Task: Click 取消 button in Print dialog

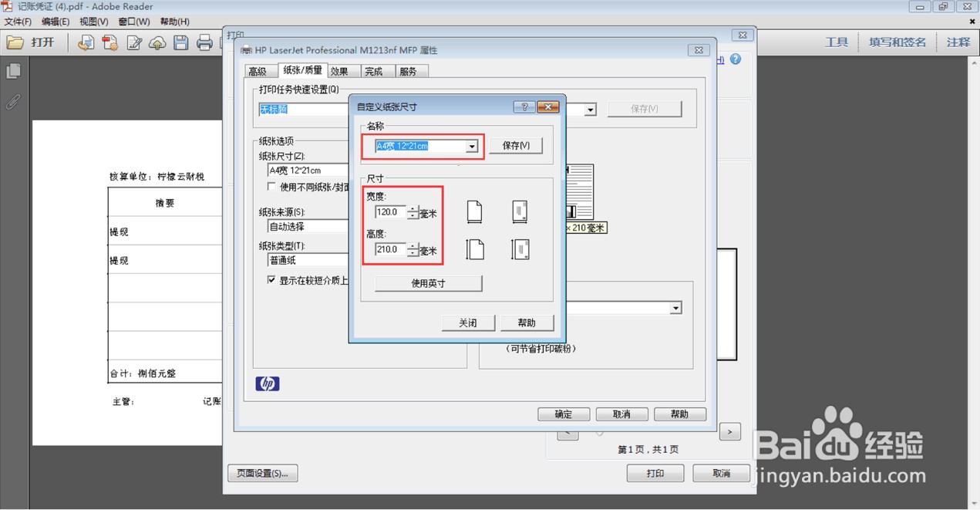Action: pyautogui.click(x=722, y=474)
